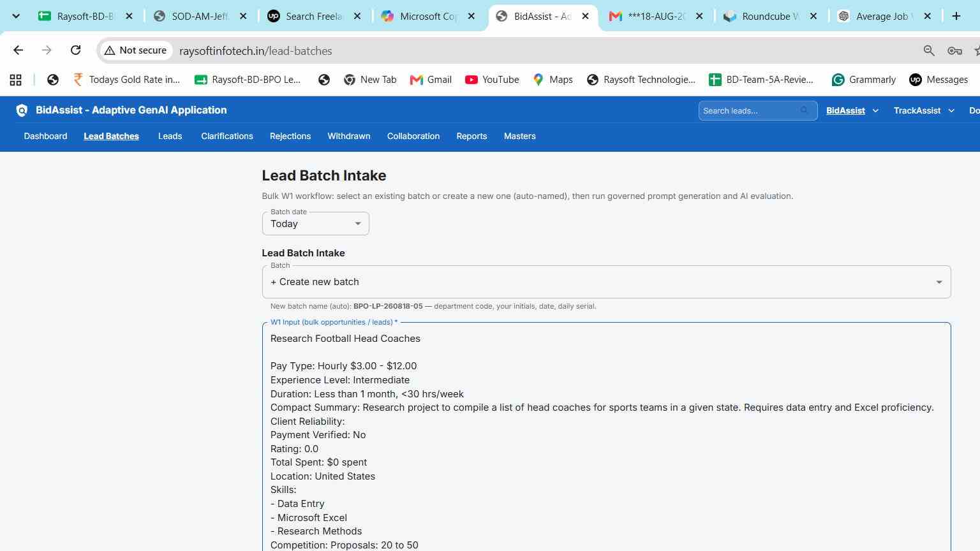The width and height of the screenshot is (980, 551).
Task: Expand the Create new batch dropdown
Action: [606, 282]
